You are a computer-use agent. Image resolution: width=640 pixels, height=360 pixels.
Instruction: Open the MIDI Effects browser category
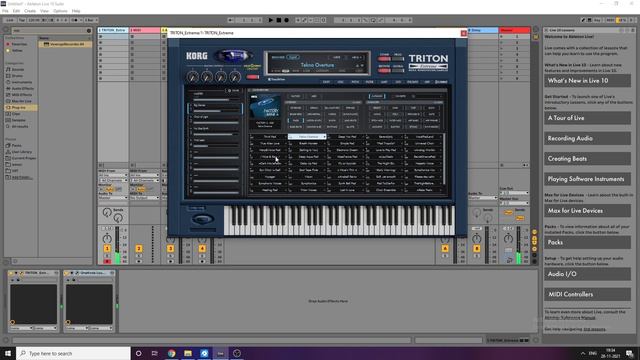coord(22,95)
